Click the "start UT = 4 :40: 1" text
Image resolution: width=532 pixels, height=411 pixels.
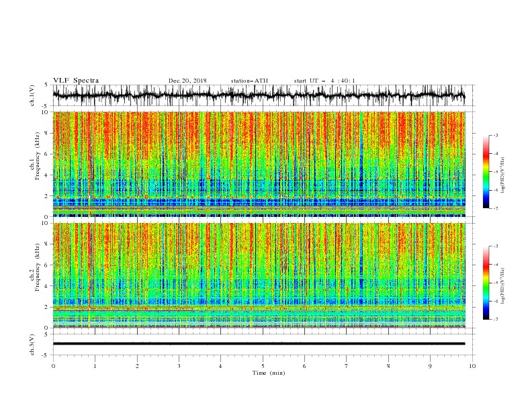click(324, 81)
